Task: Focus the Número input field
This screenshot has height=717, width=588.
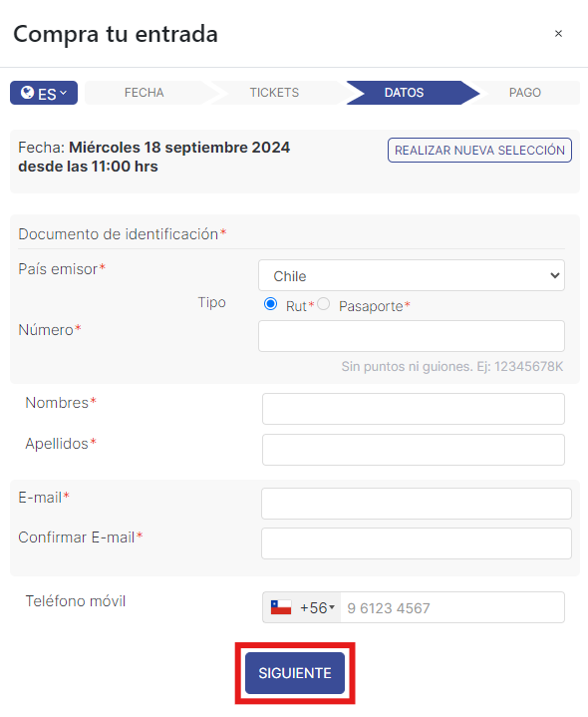Action: point(412,336)
